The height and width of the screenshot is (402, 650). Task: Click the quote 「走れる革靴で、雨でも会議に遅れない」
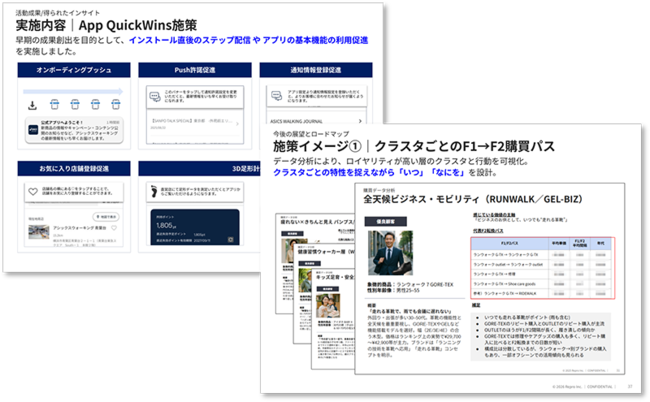pyautogui.click(x=409, y=311)
